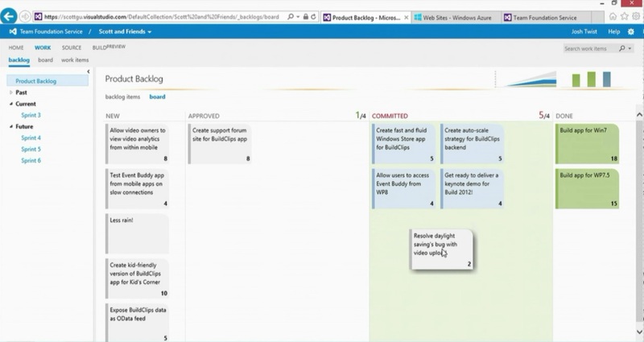Open the SOURCE hub

click(x=72, y=47)
